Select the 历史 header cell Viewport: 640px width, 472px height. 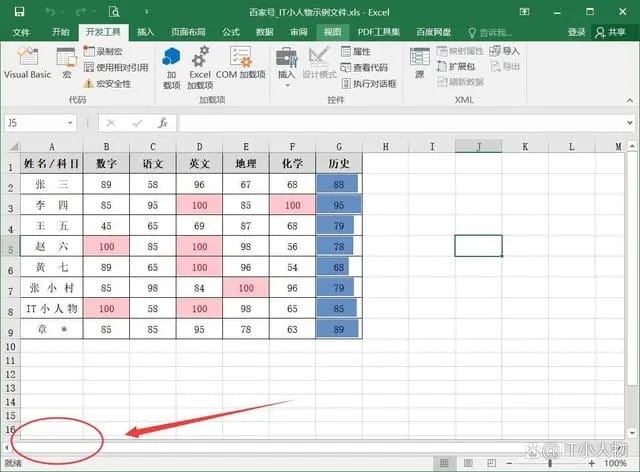339,163
